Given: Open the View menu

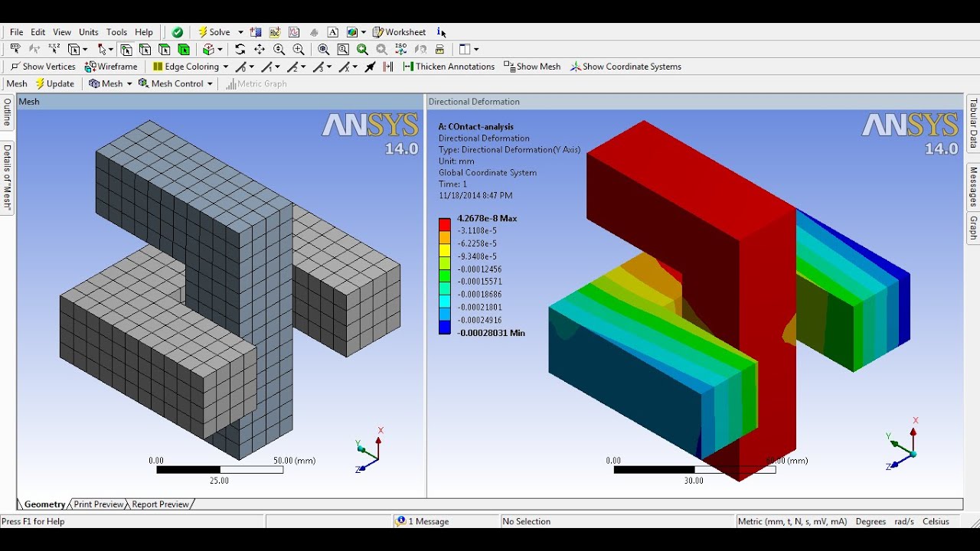Looking at the screenshot, I should coord(62,32).
